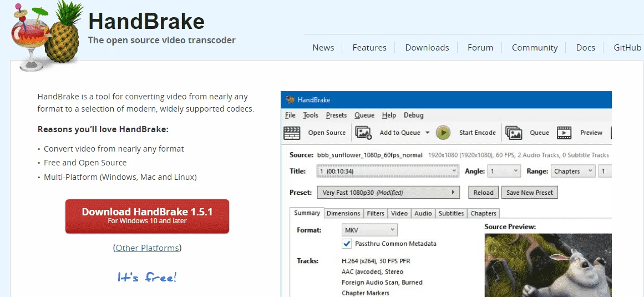Open the start chapter dropdown showing 1
Viewport: 644px width, 297px height.
click(605, 172)
